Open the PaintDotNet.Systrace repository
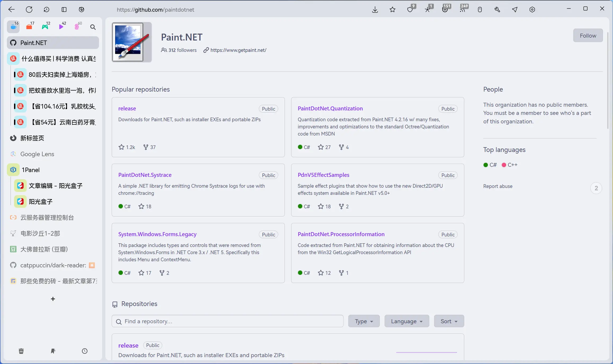 (x=145, y=175)
